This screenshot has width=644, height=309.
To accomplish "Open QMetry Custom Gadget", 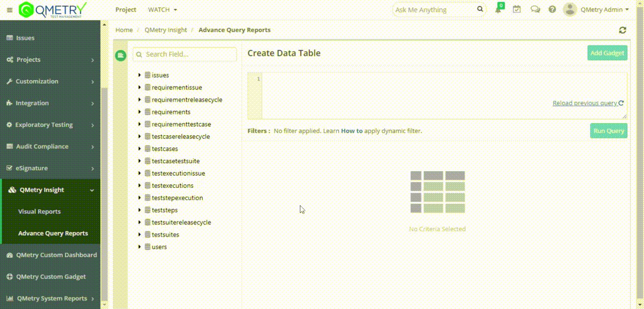I will pos(50,276).
